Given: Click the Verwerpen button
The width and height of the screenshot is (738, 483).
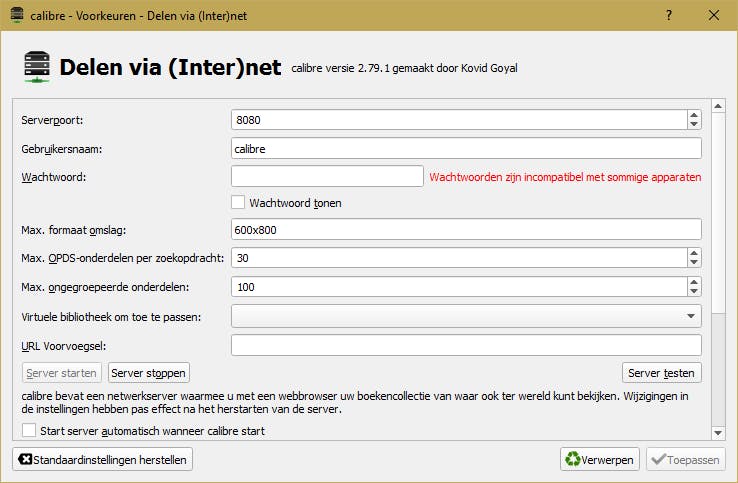Looking at the screenshot, I should [x=600, y=459].
